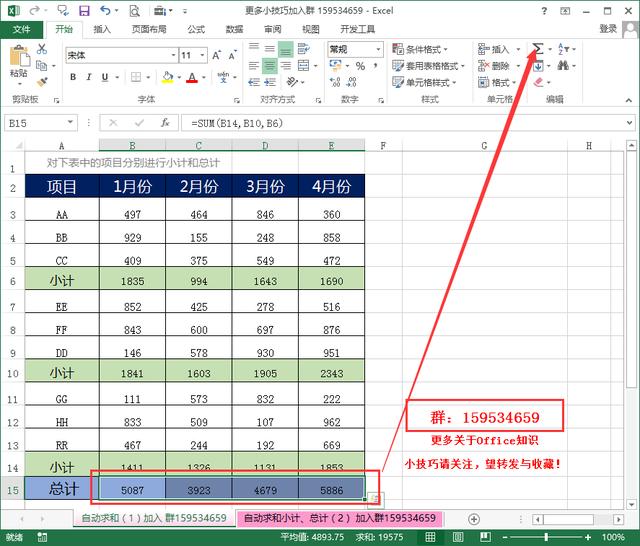This screenshot has width=640, height=546.
Task: Toggle bottom vertical alignment
Action: (x=286, y=49)
